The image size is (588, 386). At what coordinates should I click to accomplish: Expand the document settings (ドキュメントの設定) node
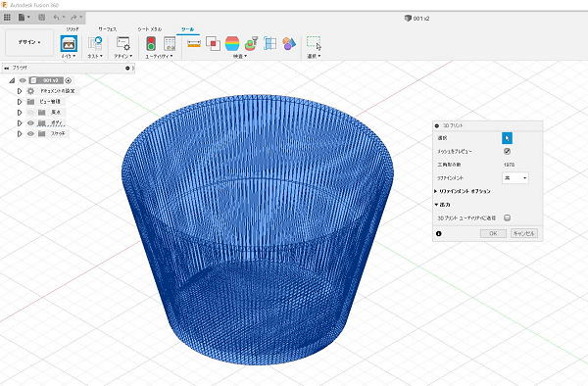(20, 91)
